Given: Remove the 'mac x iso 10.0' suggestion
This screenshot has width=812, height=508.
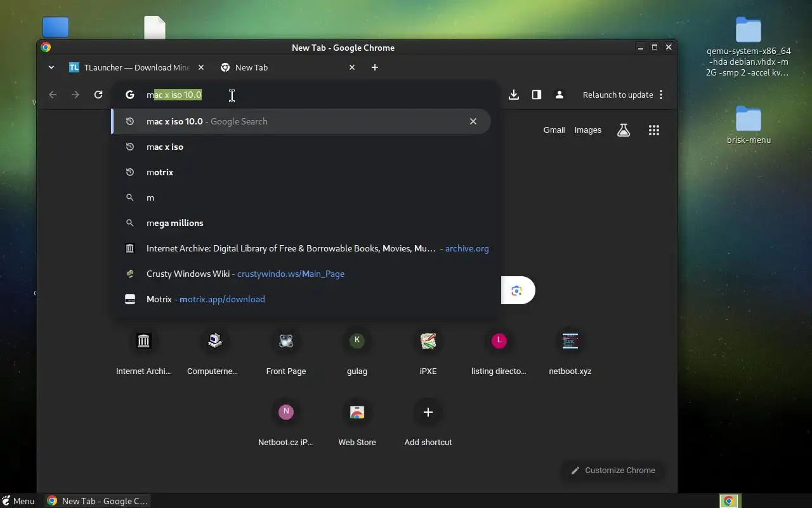Looking at the screenshot, I should click(x=473, y=121).
